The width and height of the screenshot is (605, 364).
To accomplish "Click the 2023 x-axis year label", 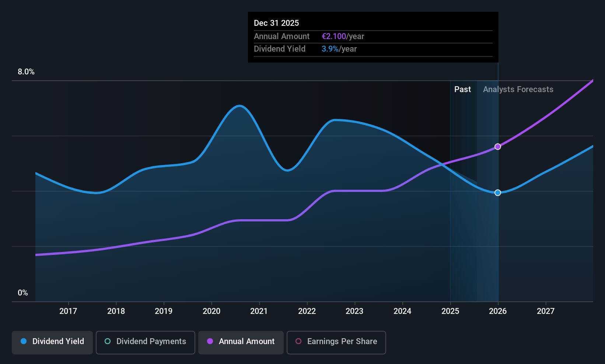I will [x=354, y=311].
